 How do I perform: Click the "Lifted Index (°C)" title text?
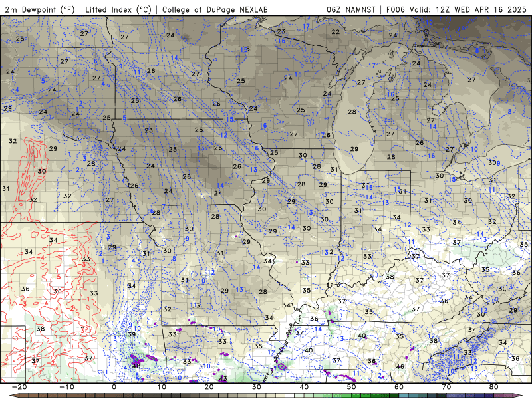118,9
